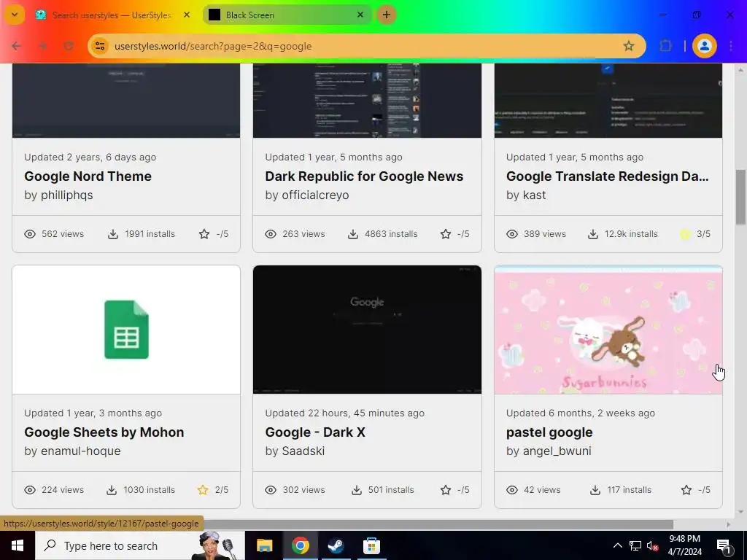Click star icon on pastel google card
Screen dimensions: 747x560
(x=686, y=490)
